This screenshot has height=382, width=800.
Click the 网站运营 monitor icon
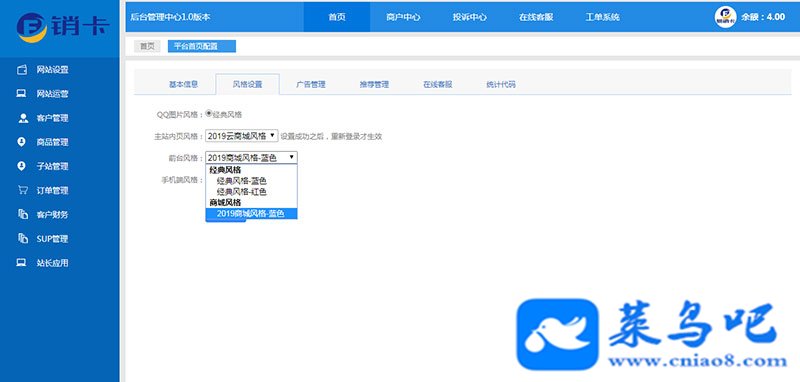click(21, 94)
